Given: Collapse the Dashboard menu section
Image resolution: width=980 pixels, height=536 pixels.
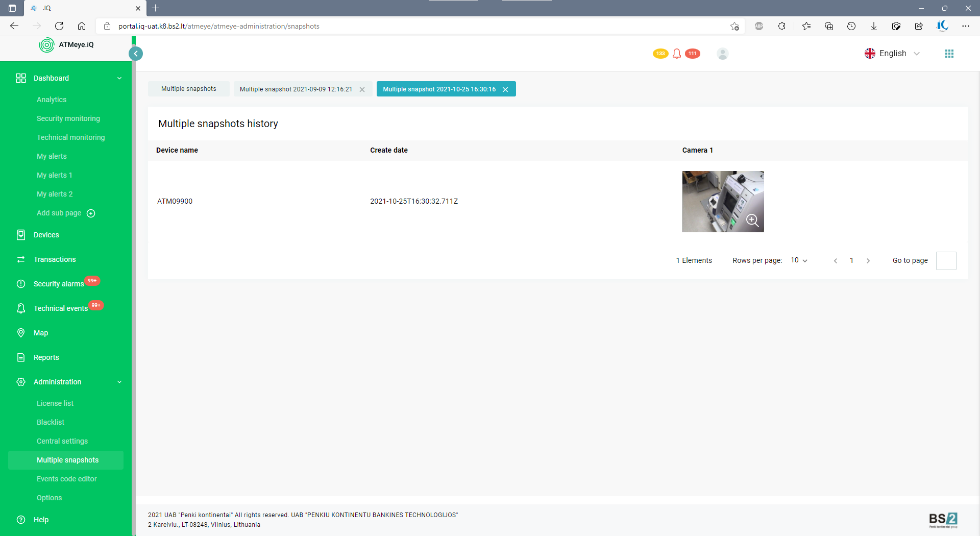Looking at the screenshot, I should (119, 78).
